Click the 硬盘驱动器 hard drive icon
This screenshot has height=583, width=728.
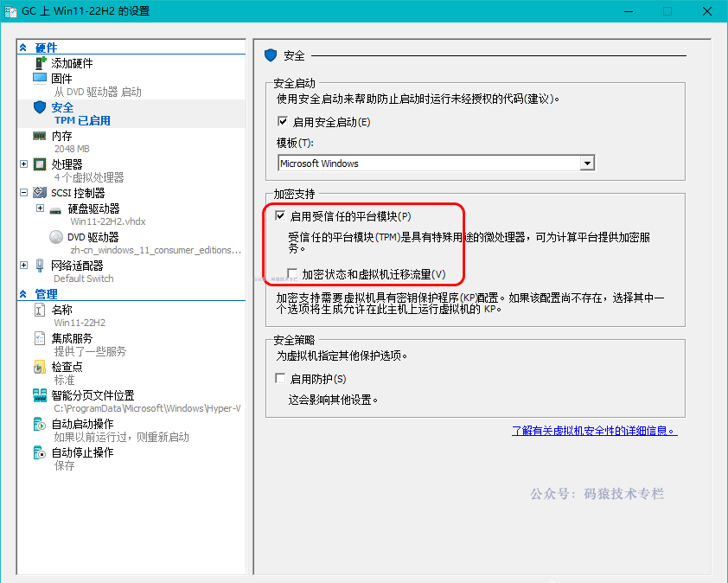pos(55,210)
